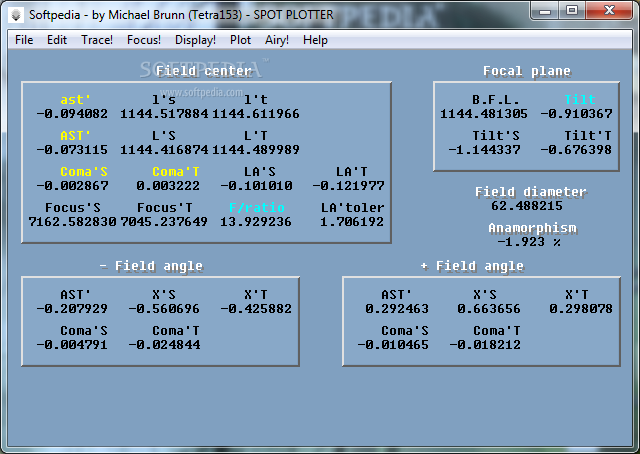Click the yellow ast' label
The width and height of the screenshot is (640, 454).
pos(76,100)
